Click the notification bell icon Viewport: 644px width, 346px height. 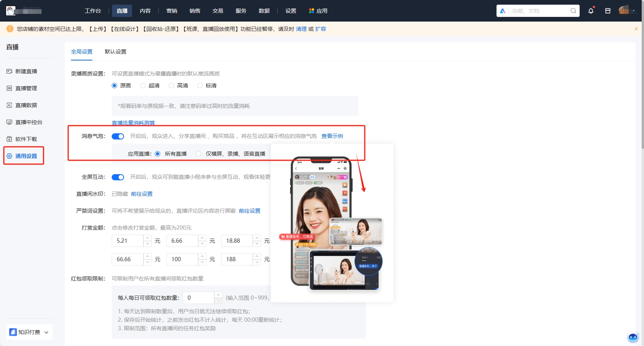(590, 11)
